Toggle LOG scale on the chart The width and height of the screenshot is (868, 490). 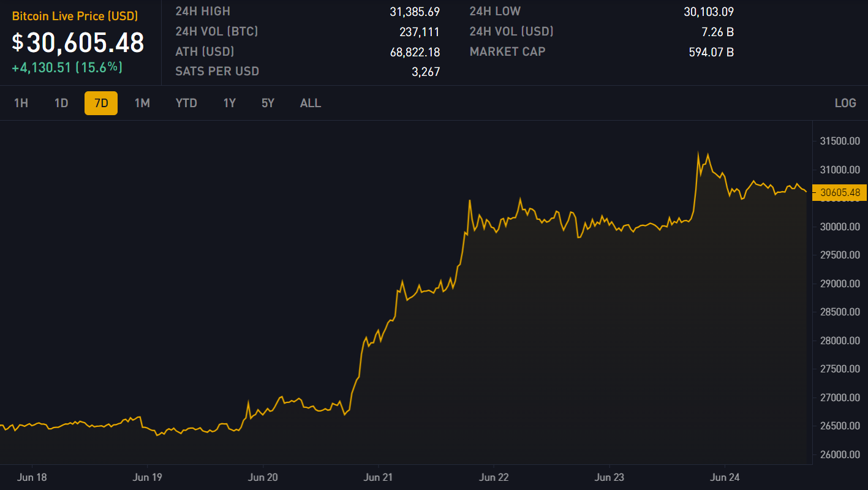coord(845,103)
